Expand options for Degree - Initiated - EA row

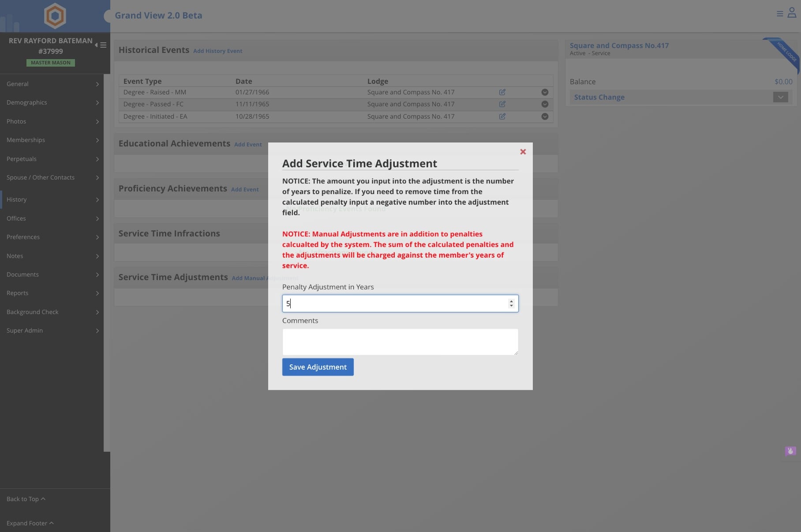click(545, 116)
